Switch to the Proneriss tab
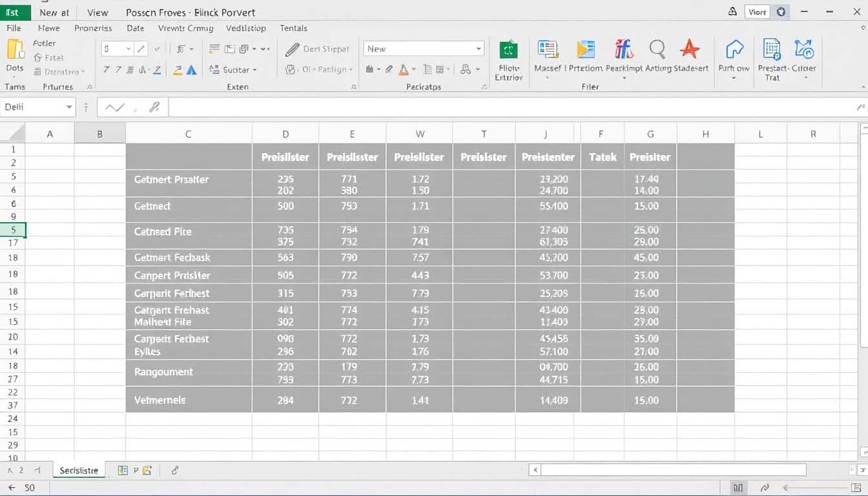 pos(93,28)
